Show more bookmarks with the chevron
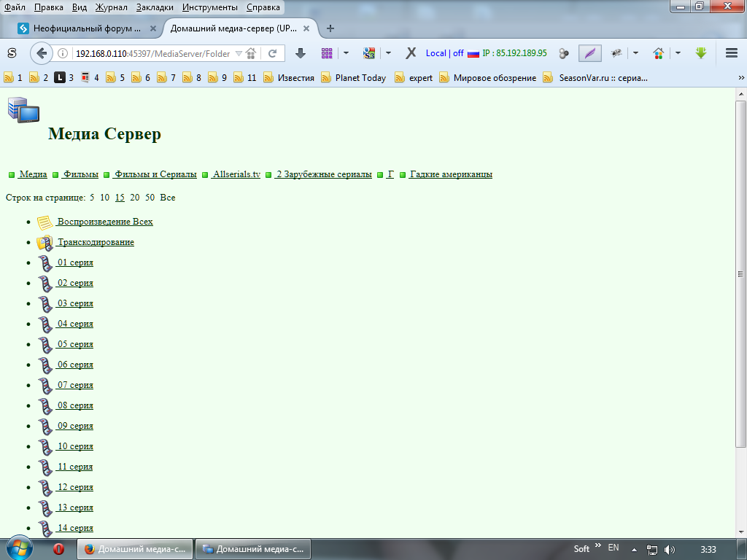Image resolution: width=747 pixels, height=560 pixels. (741, 77)
